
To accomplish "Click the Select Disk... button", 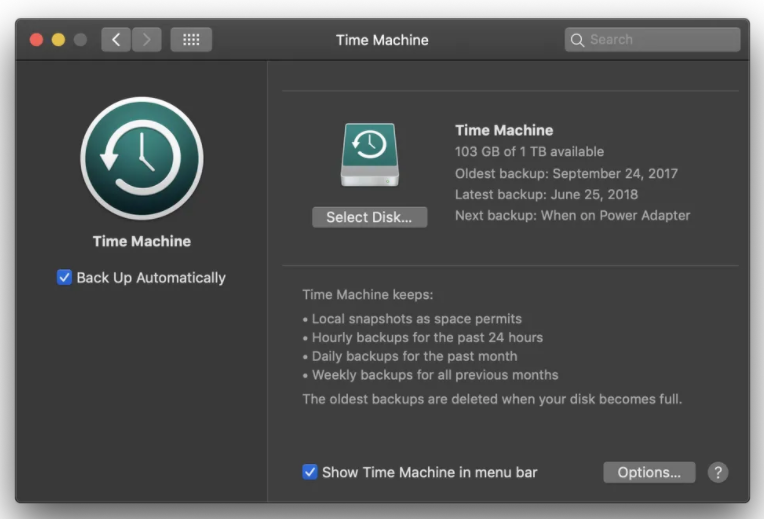I will click(369, 217).
